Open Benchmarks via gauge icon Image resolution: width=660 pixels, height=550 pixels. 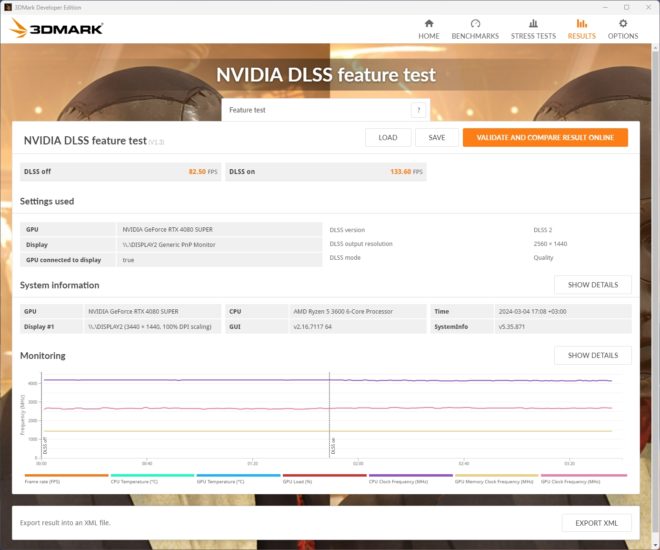[x=475, y=23]
